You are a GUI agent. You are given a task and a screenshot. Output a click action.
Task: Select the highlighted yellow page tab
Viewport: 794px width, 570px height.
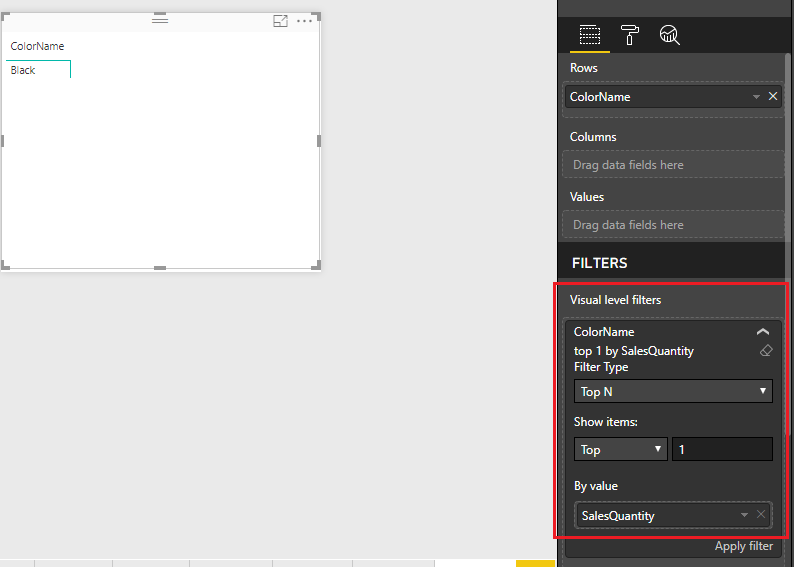pos(535,563)
